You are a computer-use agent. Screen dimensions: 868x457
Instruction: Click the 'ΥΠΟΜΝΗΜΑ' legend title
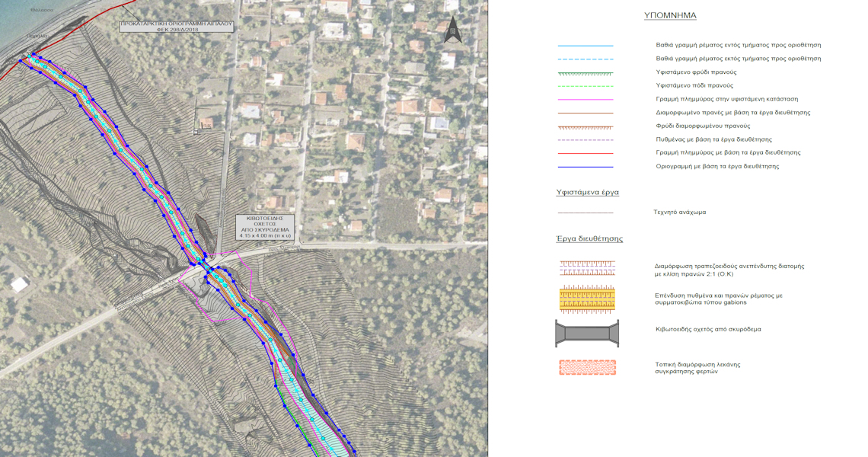point(670,15)
